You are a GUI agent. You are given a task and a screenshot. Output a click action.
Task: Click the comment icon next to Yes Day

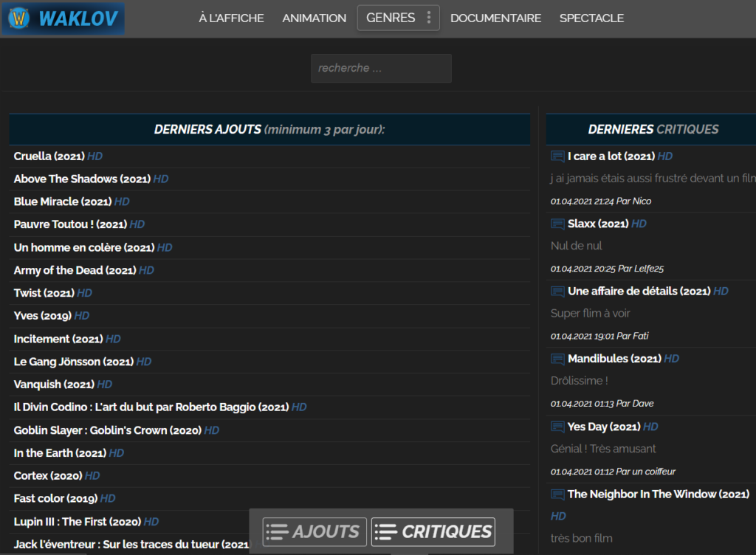(557, 427)
